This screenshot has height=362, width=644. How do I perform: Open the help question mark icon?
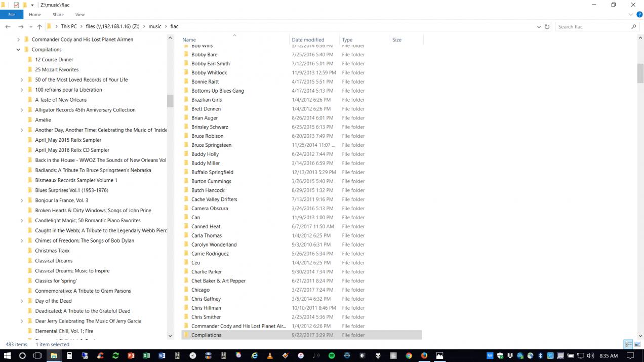(638, 15)
